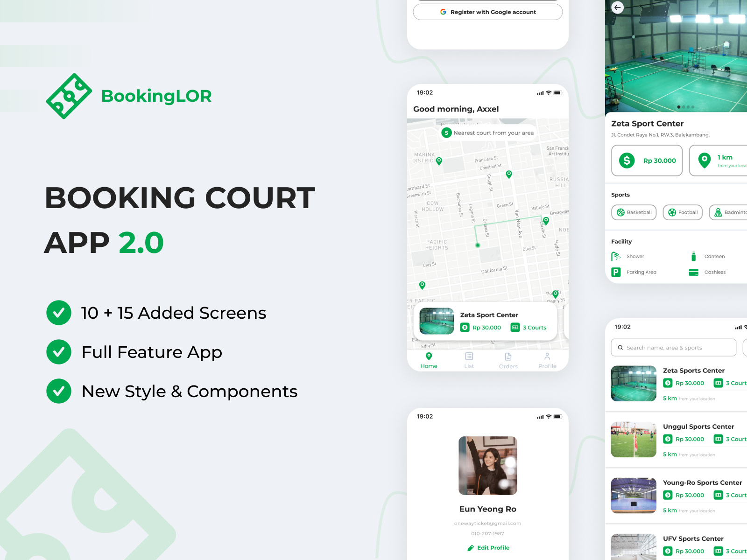Click the Good morning, Axxel greeting

pyautogui.click(x=456, y=109)
